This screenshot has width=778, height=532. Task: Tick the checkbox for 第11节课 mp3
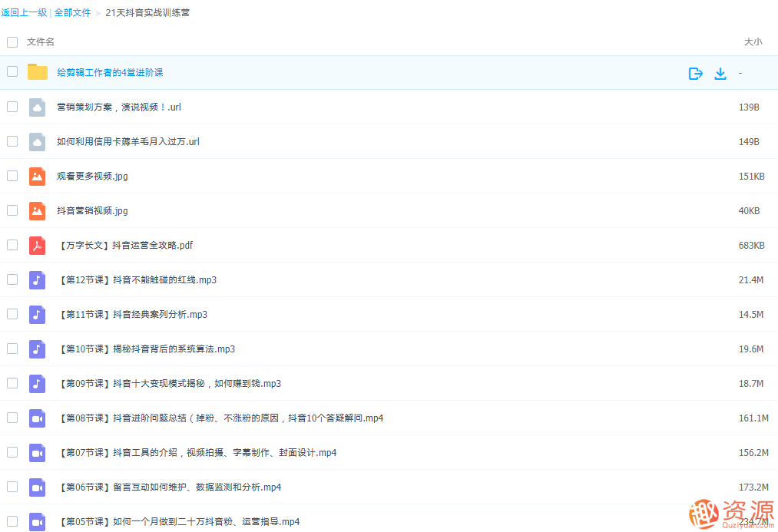point(12,314)
